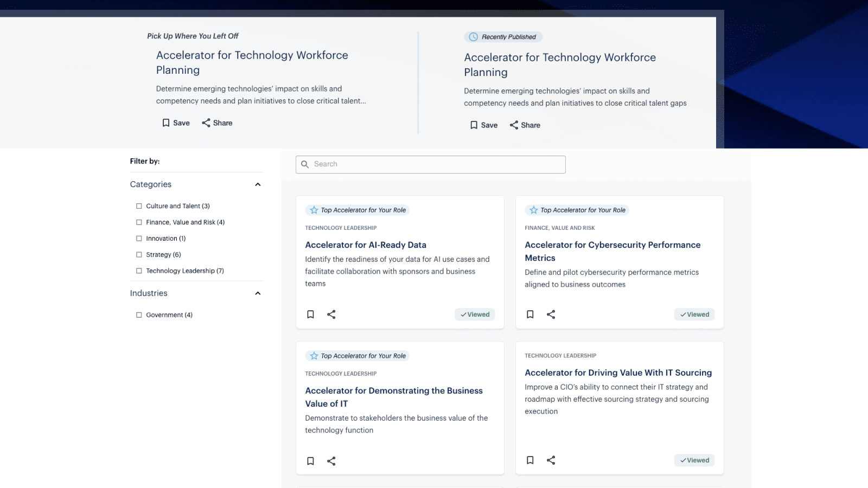This screenshot has width=868, height=488.
Task: Share the Driving Value With IT Sourcing card
Action: click(551, 460)
